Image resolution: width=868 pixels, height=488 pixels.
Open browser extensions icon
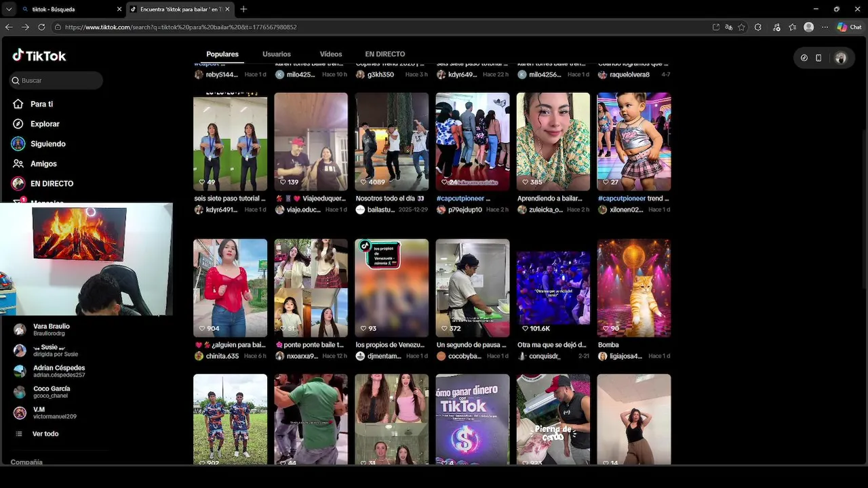pos(758,27)
